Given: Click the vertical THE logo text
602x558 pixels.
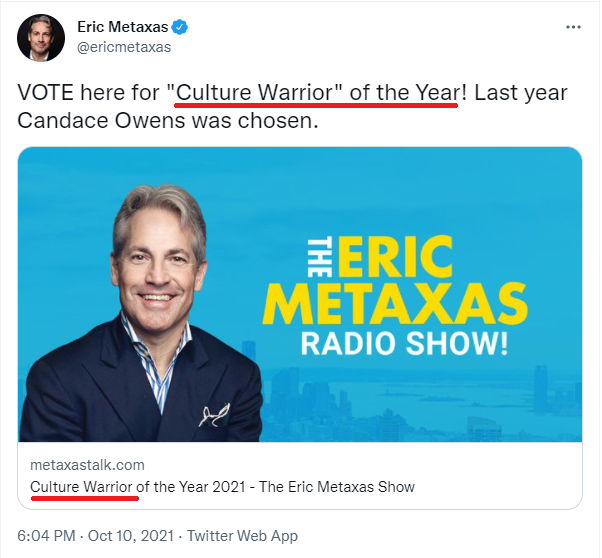Looking at the screenshot, I should click(x=320, y=257).
